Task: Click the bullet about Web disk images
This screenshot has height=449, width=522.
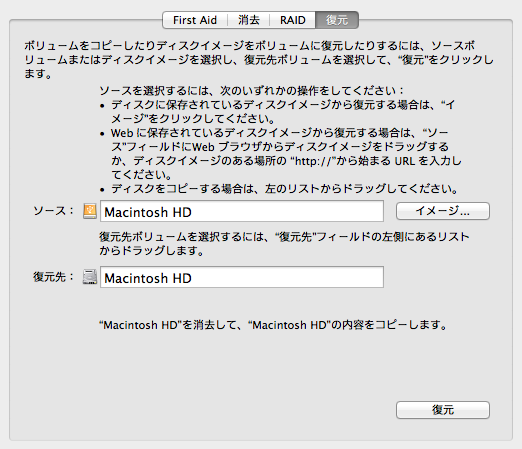Action: click(281, 154)
